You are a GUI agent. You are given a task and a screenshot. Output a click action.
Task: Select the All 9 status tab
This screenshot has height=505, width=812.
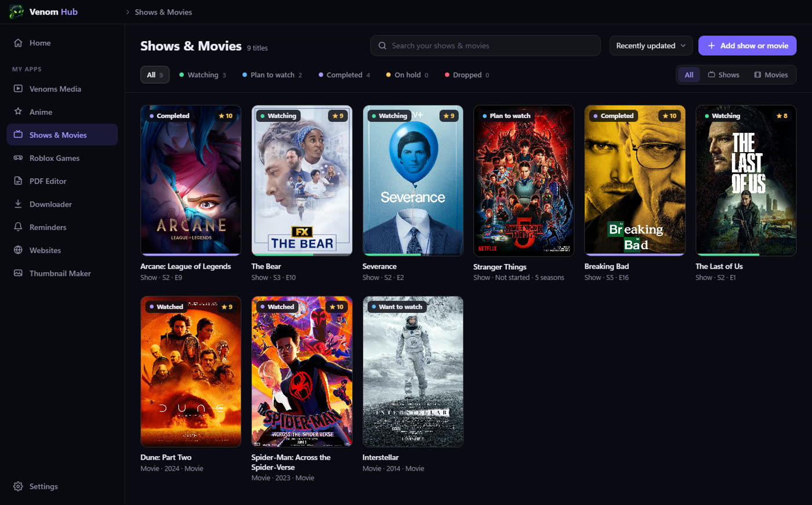tap(155, 75)
